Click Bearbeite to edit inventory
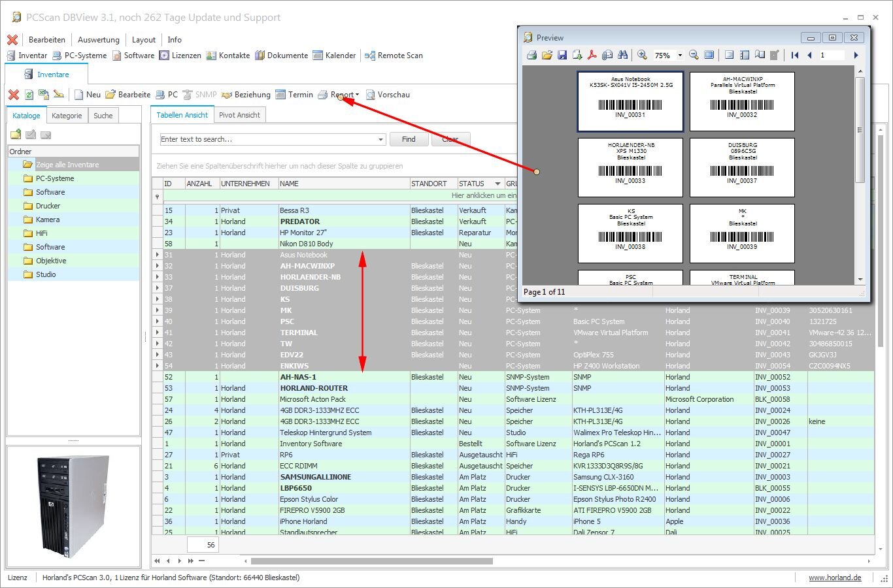Screen dimensions: 893x588 pyautogui.click(x=128, y=95)
